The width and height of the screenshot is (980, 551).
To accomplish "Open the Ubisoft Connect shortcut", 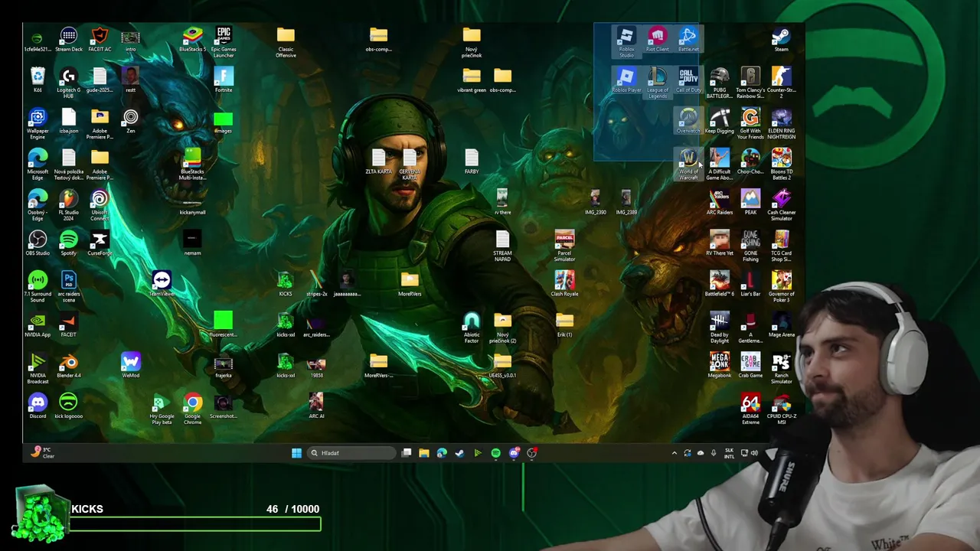I will [100, 206].
